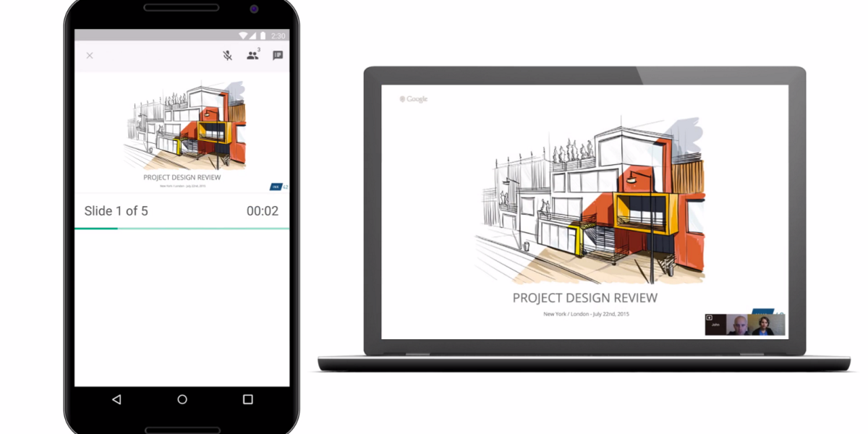The width and height of the screenshot is (868, 434).
Task: Toggle the muted microphone icon
Action: [x=227, y=56]
